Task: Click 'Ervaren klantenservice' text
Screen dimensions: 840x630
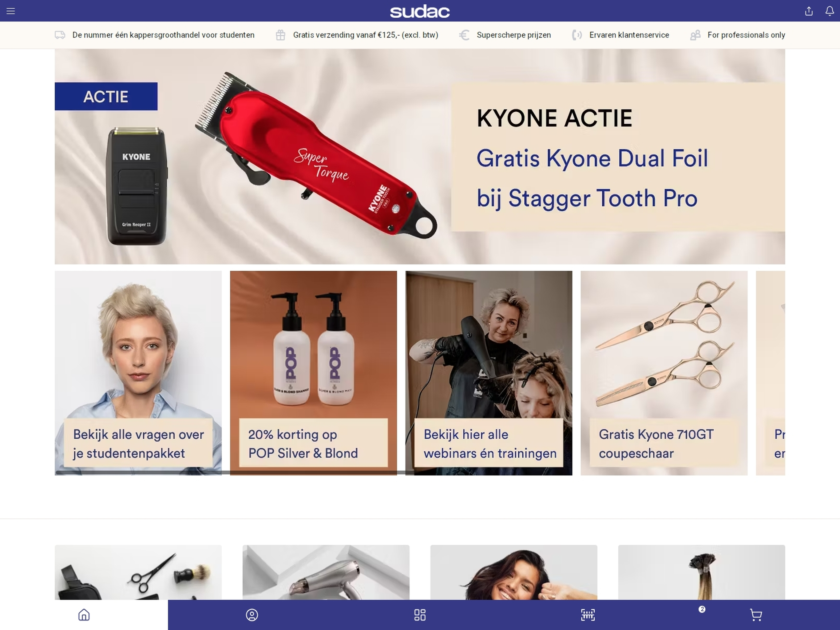Action: click(x=629, y=35)
